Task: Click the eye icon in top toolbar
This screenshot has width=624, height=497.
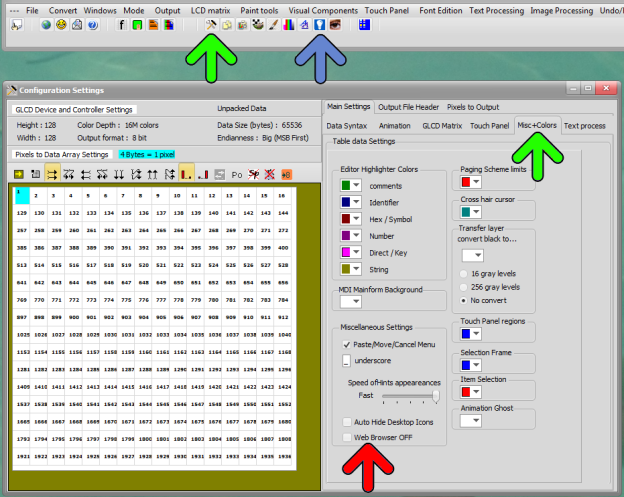Action: coord(334,25)
